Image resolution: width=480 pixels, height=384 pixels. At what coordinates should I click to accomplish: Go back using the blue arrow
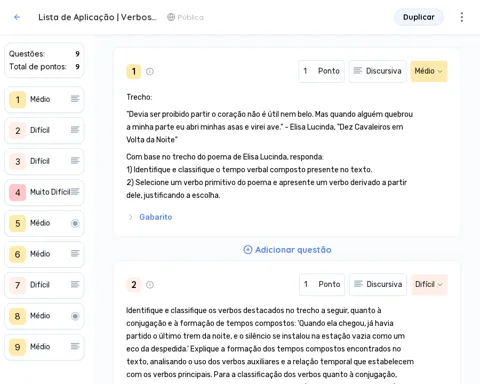click(x=17, y=17)
